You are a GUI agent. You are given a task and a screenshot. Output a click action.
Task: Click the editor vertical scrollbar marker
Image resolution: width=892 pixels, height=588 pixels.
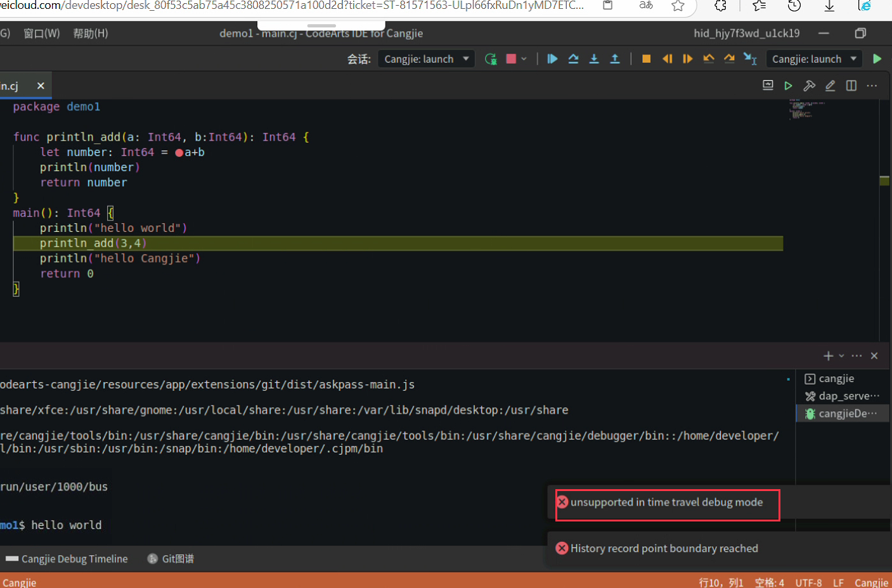(884, 181)
